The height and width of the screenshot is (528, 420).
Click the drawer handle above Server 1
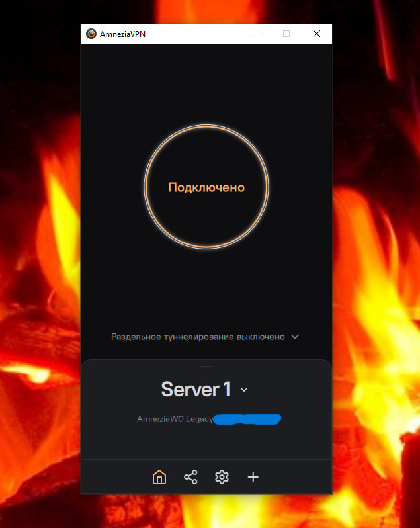[206, 367]
